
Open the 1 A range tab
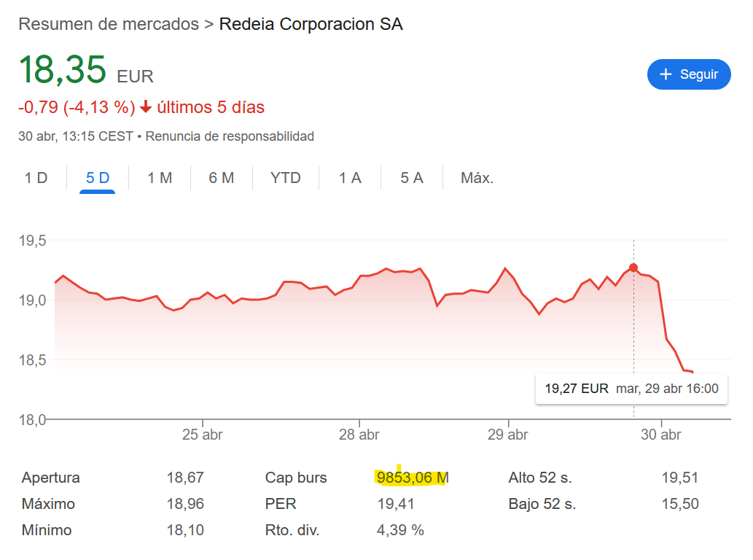pyautogui.click(x=350, y=178)
